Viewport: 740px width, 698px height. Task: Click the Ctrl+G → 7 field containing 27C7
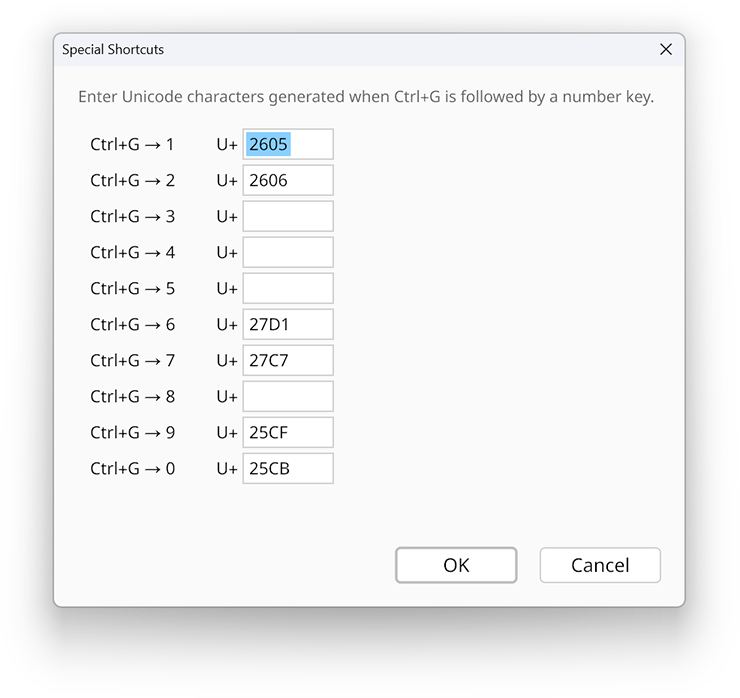(x=288, y=360)
